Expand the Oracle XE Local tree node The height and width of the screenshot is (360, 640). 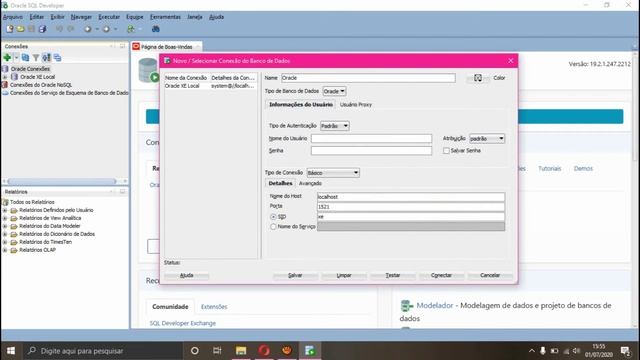click(5, 77)
